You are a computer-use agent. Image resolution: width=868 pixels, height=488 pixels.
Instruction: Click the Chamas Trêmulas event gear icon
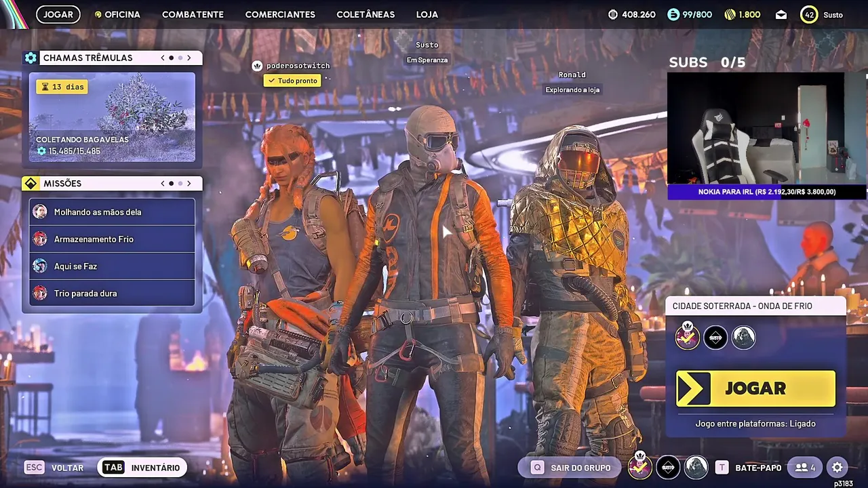pyautogui.click(x=31, y=58)
